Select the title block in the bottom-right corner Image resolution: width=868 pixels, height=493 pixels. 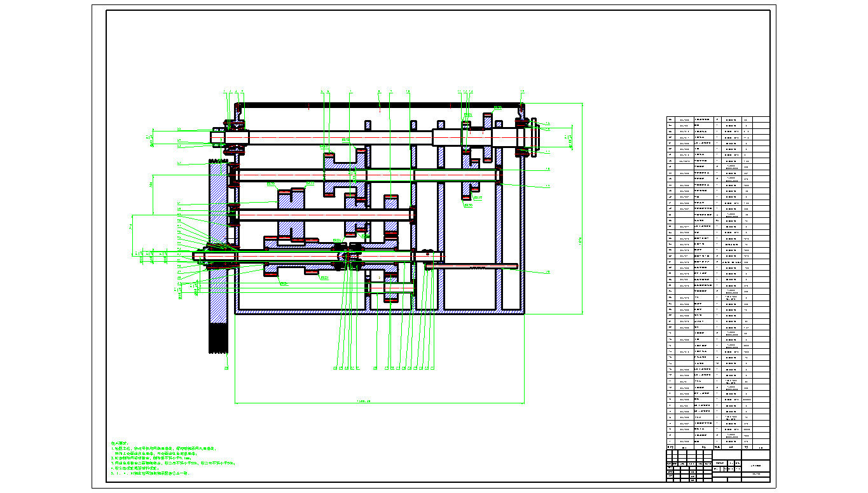click(717, 466)
